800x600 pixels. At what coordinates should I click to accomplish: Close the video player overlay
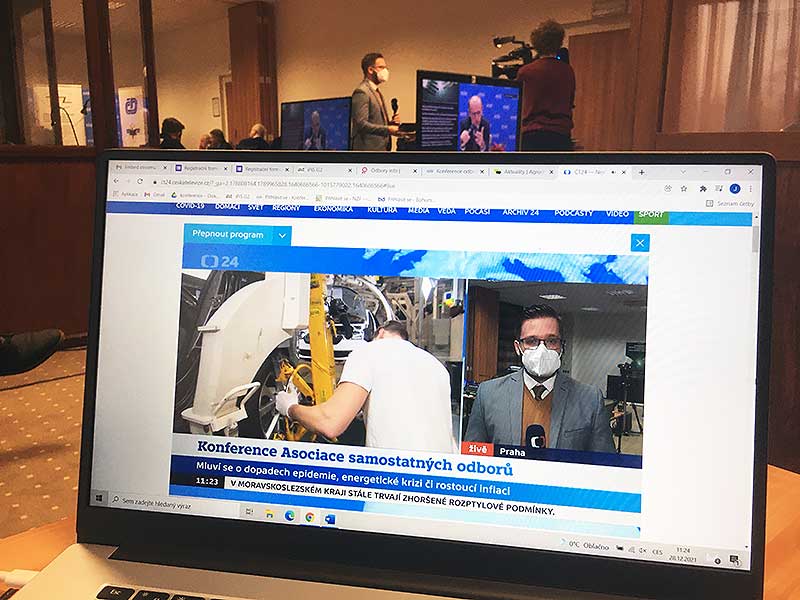tap(640, 242)
